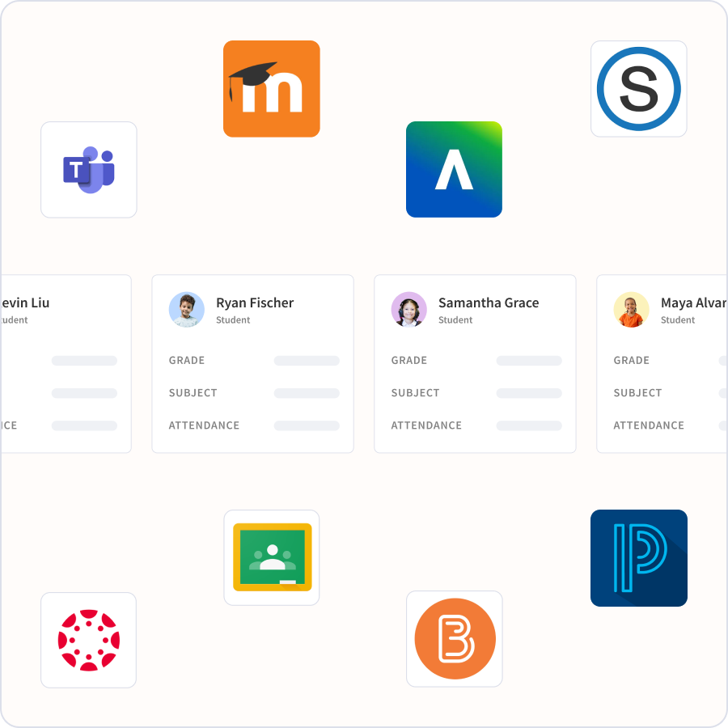Click Student label under Ryan Fischer

pyautogui.click(x=233, y=320)
